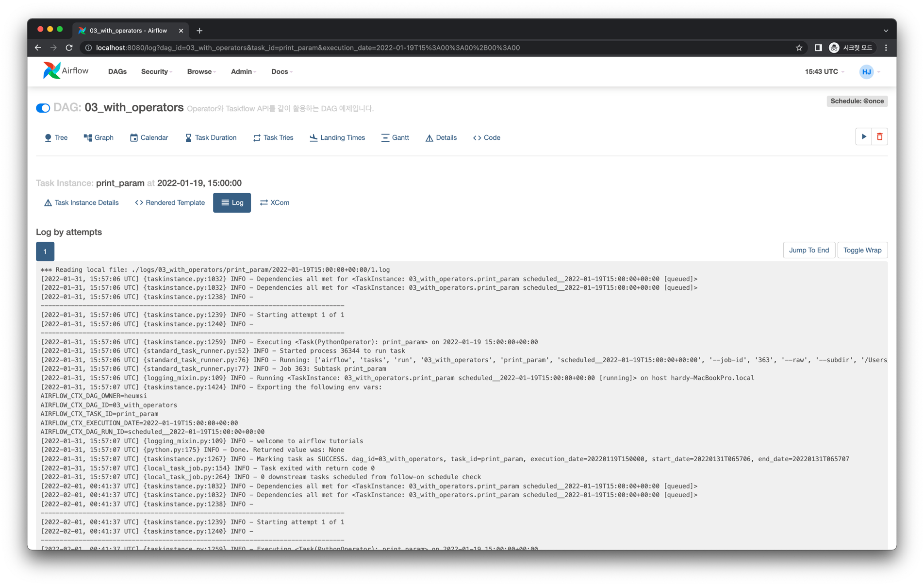Click the 'Job 363: Subtask print_param' line
This screenshot has height=586, width=924.
coord(214,368)
